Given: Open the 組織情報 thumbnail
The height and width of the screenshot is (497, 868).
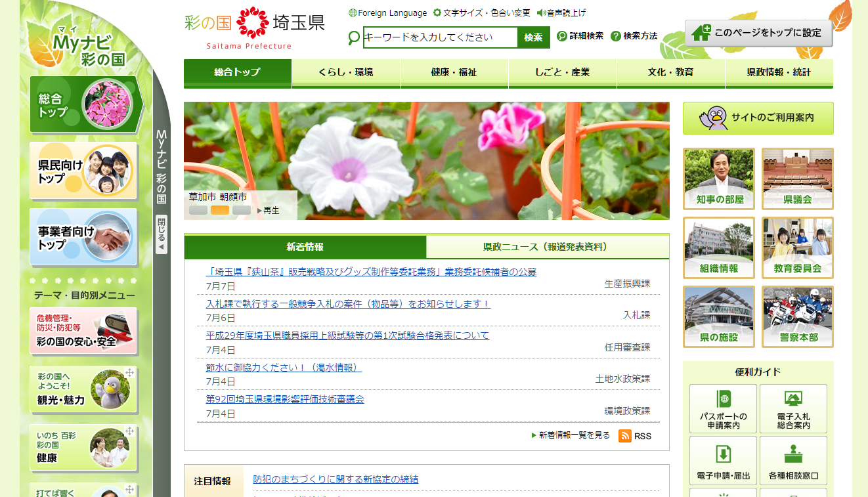Looking at the screenshot, I should 719,248.
